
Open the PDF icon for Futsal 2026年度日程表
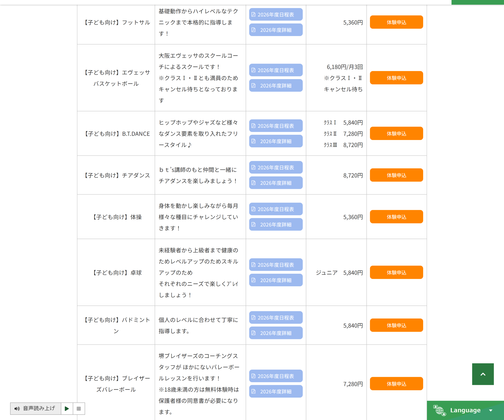pyautogui.click(x=253, y=14)
